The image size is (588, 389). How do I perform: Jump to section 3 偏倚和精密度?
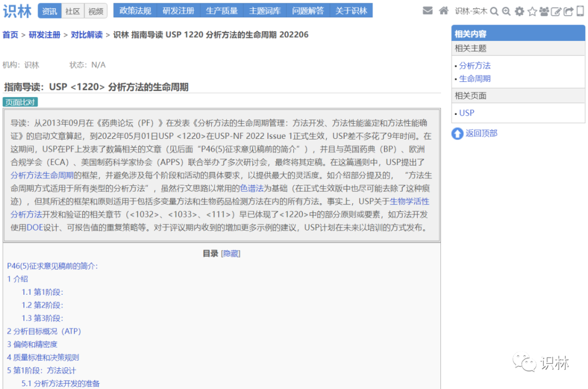coord(32,344)
